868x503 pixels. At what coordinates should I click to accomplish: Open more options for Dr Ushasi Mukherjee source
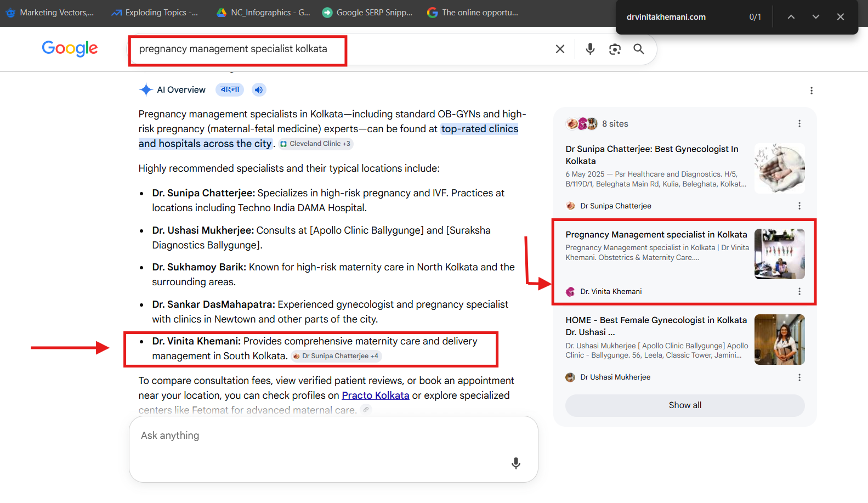coord(799,377)
